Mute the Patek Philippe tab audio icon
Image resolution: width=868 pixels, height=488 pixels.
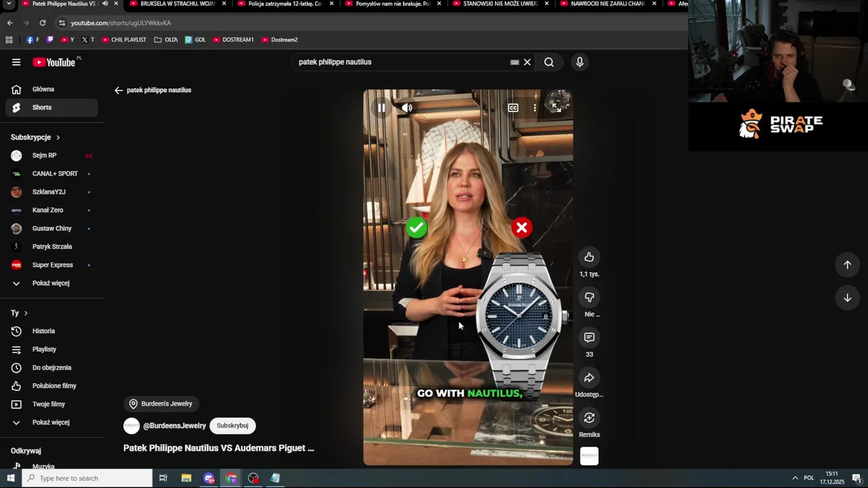104,3
